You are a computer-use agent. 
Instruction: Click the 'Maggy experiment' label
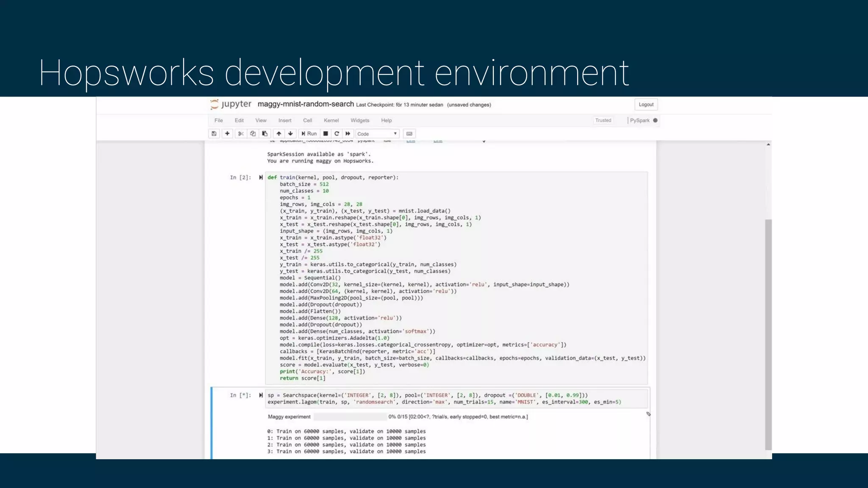(x=289, y=417)
